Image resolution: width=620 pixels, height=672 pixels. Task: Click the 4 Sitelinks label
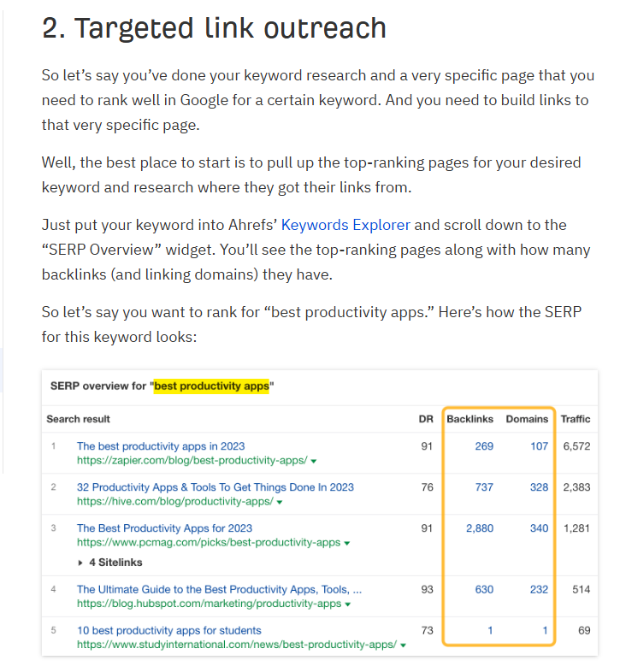click(115, 563)
